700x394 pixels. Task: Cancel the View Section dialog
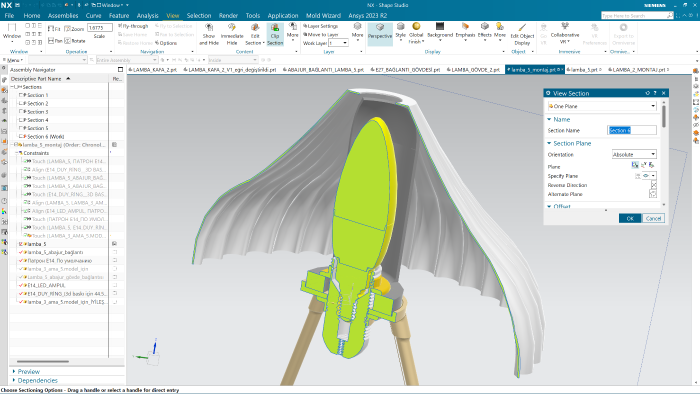tap(653, 218)
